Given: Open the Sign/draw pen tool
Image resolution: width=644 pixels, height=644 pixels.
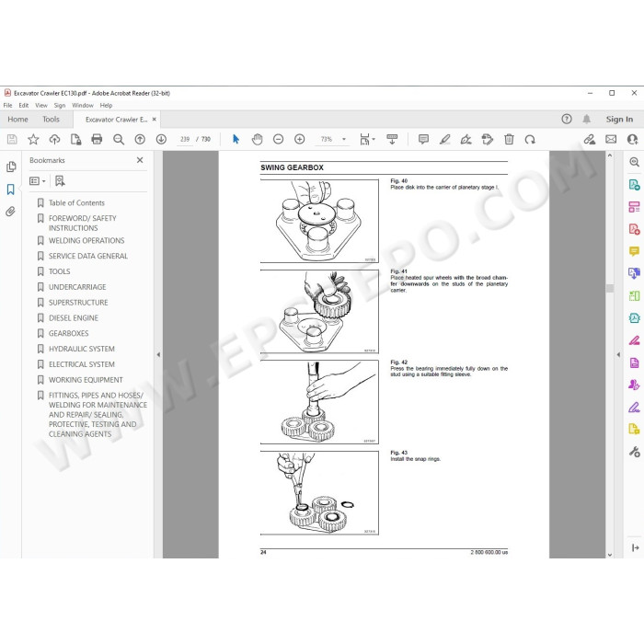Looking at the screenshot, I should 466,140.
